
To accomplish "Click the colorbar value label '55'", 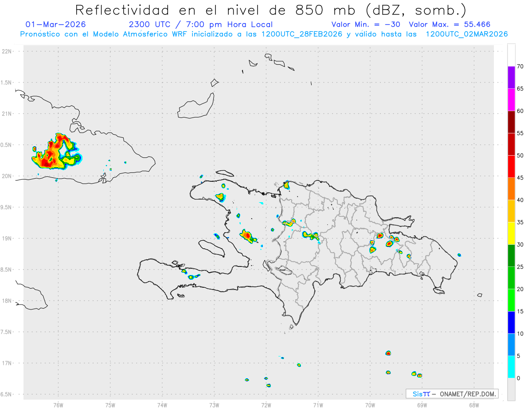I will pyautogui.click(x=520, y=133).
